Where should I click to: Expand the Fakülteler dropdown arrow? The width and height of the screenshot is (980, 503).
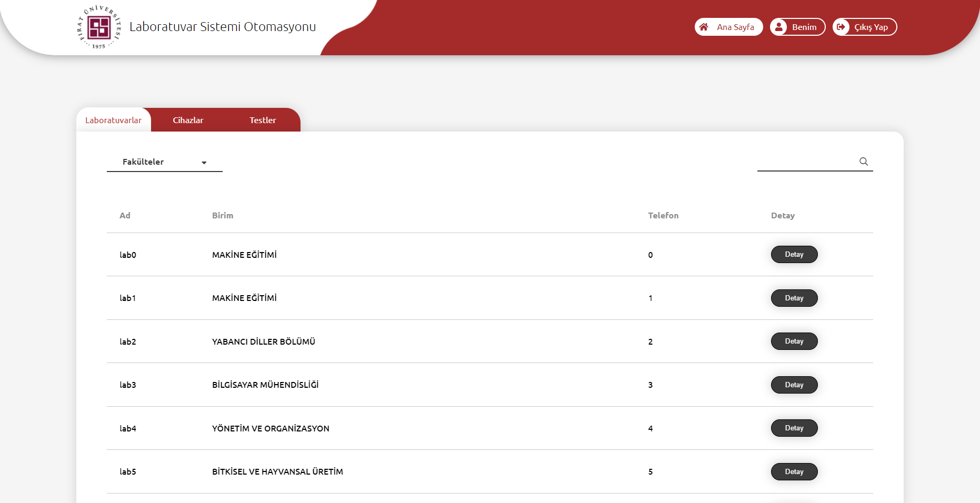click(x=204, y=163)
